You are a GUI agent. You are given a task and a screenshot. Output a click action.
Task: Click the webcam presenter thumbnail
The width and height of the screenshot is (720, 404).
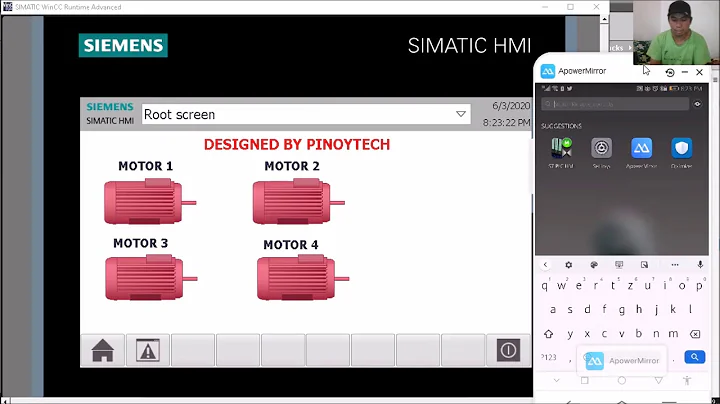click(676, 32)
